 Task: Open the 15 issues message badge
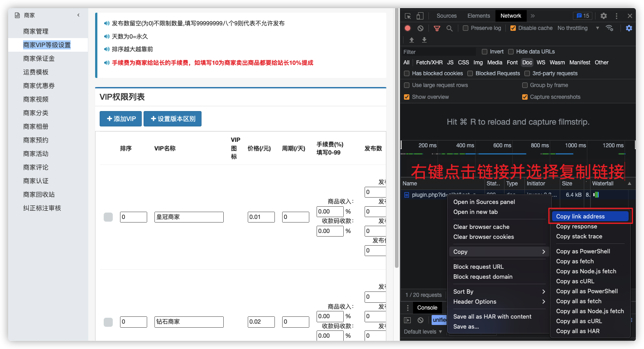582,16
